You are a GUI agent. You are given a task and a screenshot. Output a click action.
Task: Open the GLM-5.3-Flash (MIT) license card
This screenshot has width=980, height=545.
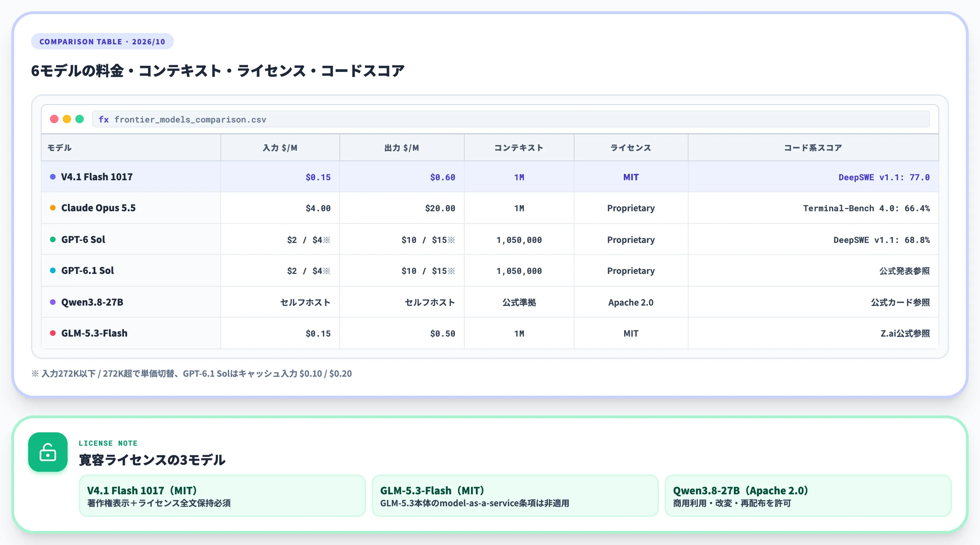[515, 496]
